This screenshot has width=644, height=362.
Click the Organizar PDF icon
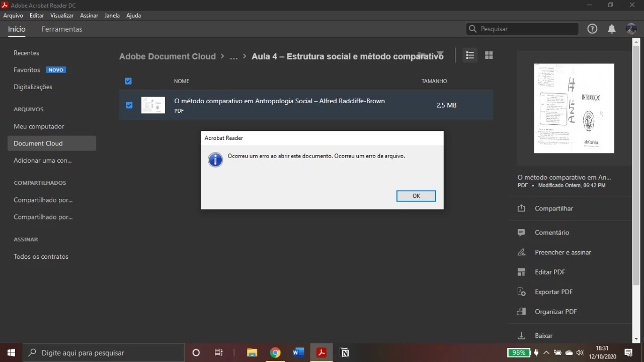point(521,312)
